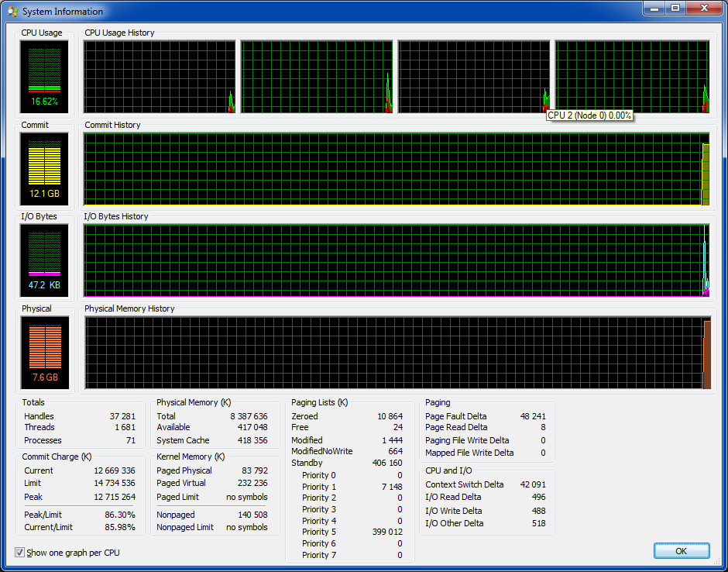Screen dimensions: 728x572
Task: Click the first CPU usage history graph
Action: (159, 77)
